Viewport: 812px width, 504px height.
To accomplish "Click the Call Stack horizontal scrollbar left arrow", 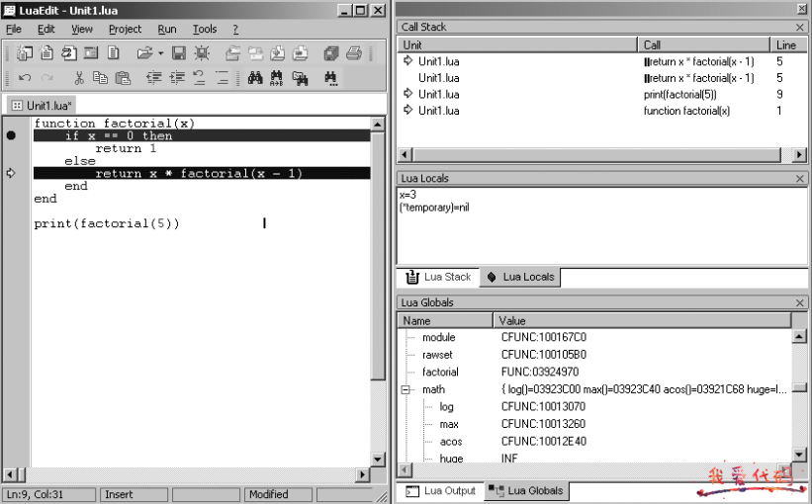I will coord(406,155).
